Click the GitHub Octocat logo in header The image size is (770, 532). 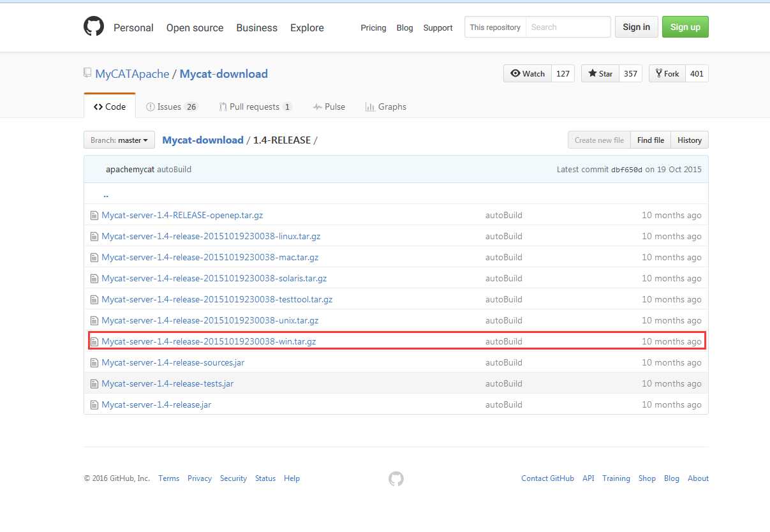tap(94, 27)
